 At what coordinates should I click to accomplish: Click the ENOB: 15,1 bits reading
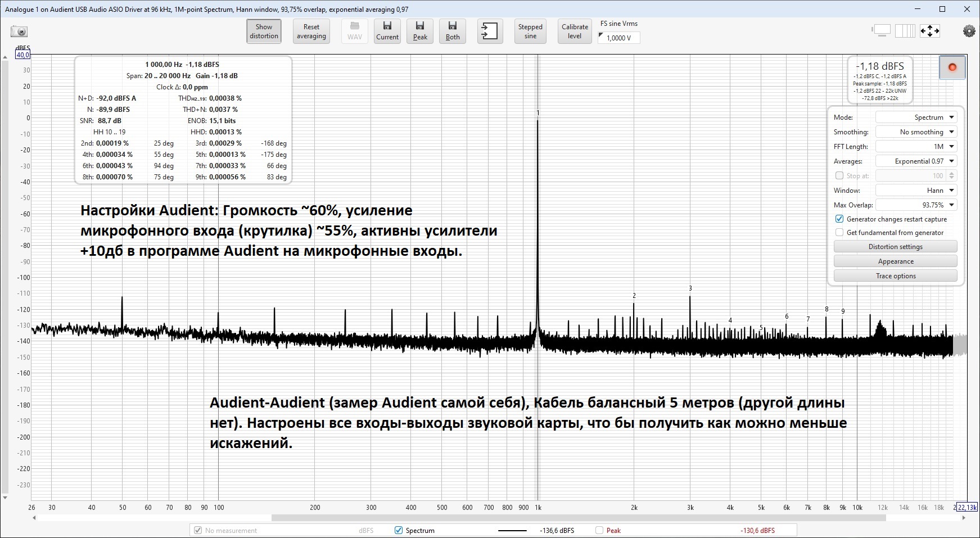pos(211,121)
